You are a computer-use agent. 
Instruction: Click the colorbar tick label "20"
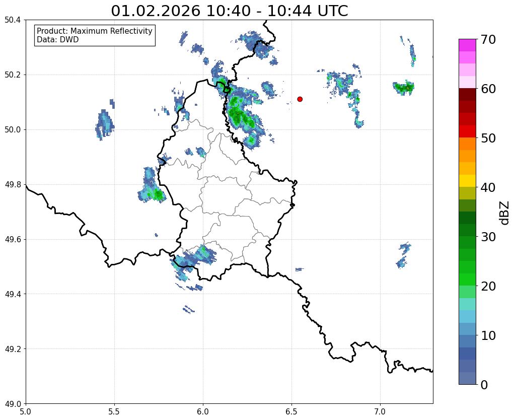488,286
